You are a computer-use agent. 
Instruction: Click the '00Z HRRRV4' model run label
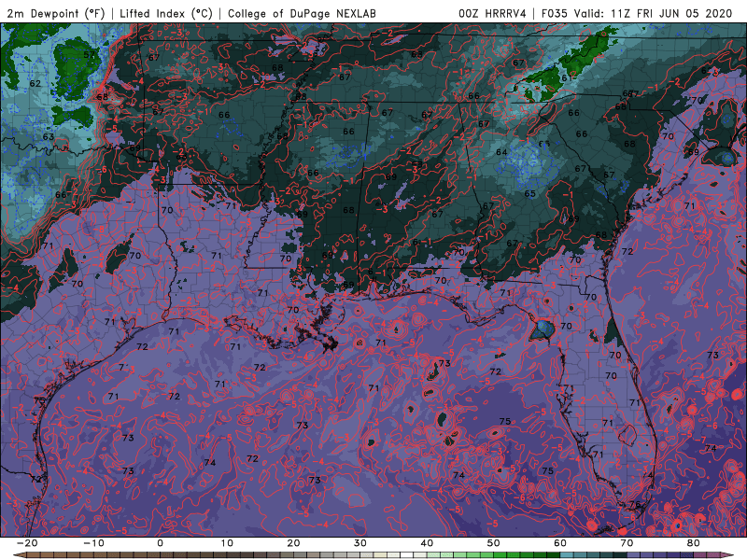click(492, 13)
